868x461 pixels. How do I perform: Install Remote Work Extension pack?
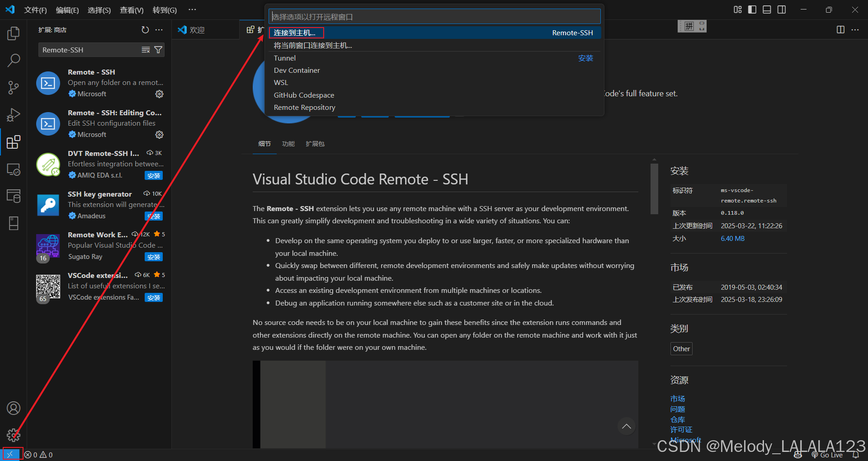[154, 257]
